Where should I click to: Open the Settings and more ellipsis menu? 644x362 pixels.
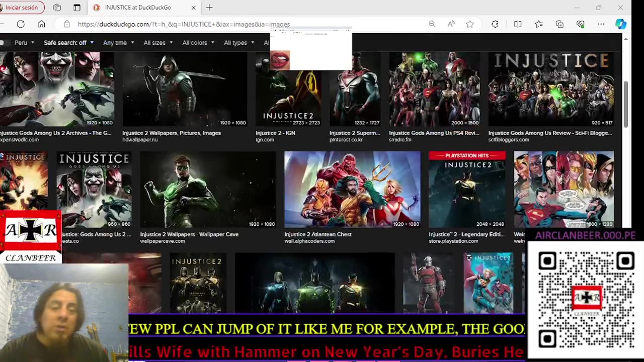pyautogui.click(x=601, y=24)
